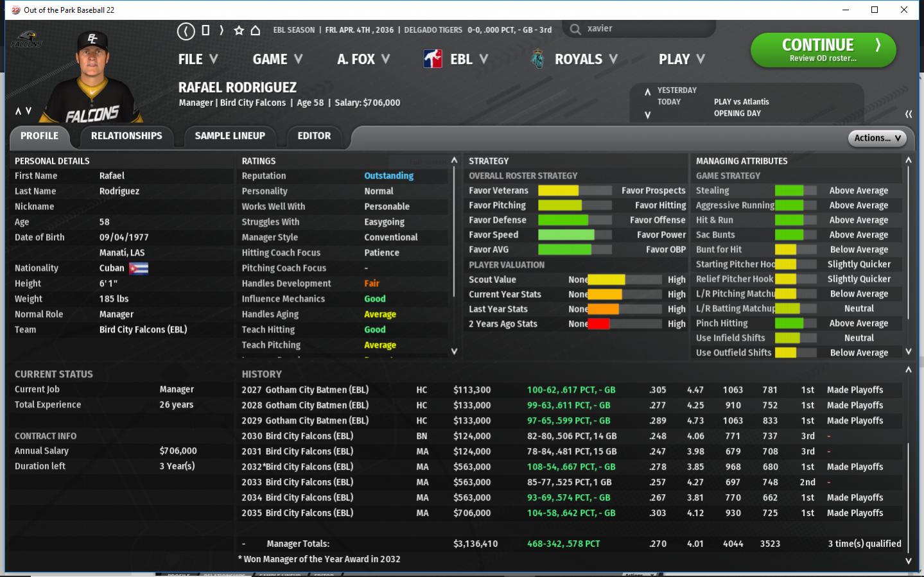The width and height of the screenshot is (924, 577).
Task: Click the Cuban flag icon
Action: click(x=139, y=268)
